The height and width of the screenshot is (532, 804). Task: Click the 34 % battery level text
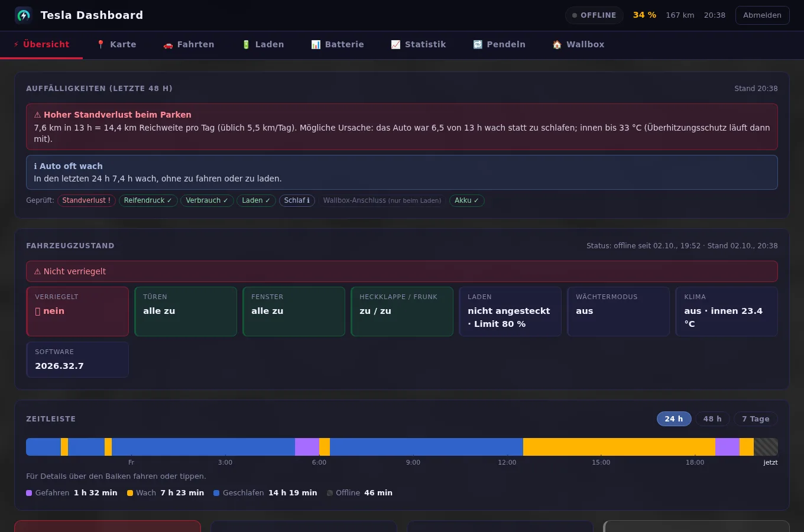click(644, 15)
